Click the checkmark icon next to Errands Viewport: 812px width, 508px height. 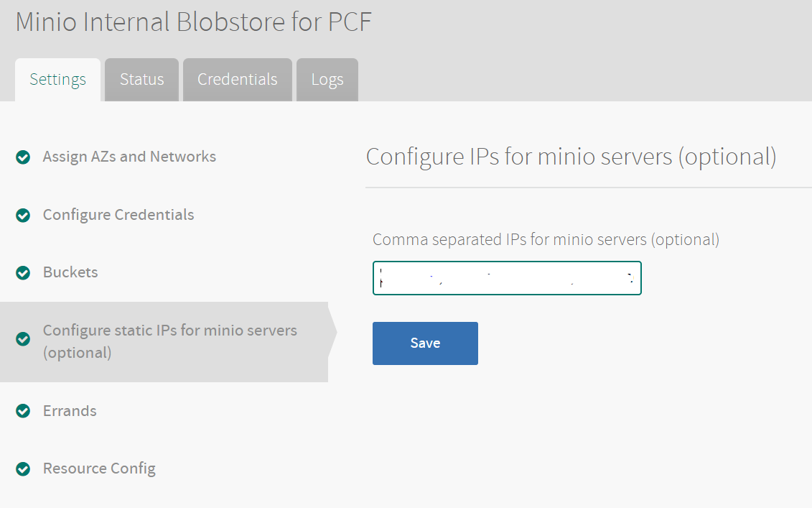click(x=22, y=410)
